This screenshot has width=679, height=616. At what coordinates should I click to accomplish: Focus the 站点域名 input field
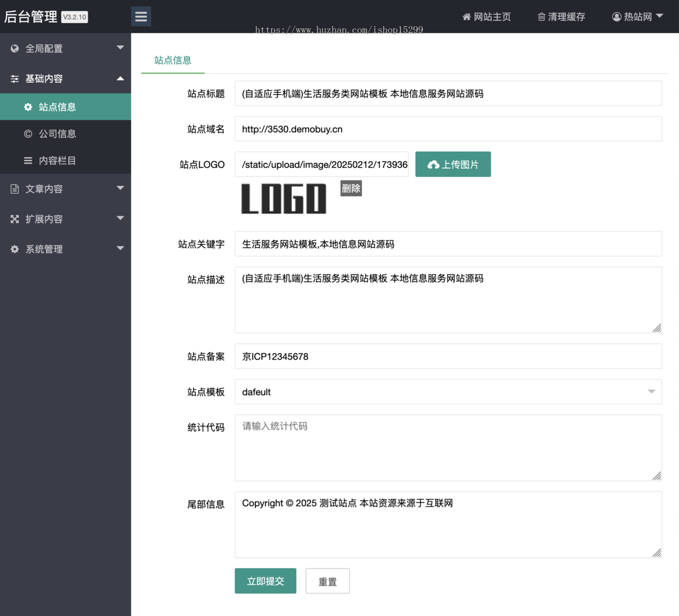(x=448, y=129)
